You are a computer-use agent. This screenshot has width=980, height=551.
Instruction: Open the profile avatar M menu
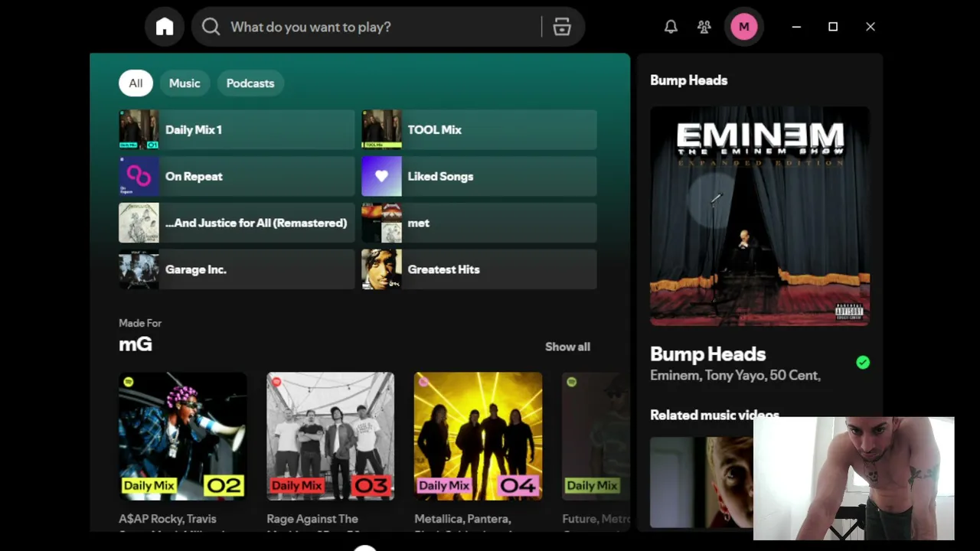pyautogui.click(x=743, y=27)
